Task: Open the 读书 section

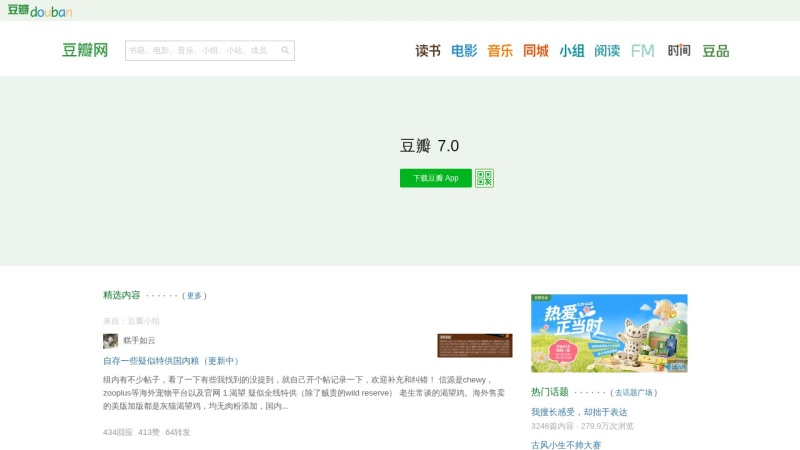Action: (x=428, y=51)
